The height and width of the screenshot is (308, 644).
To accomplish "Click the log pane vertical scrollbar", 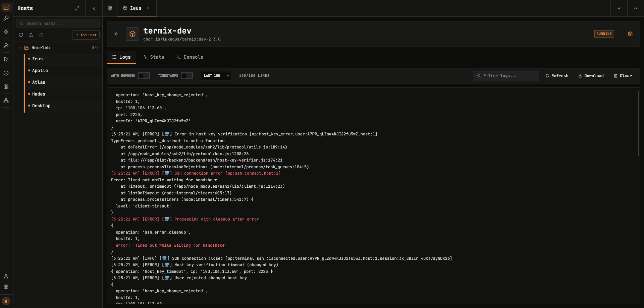I will [x=638, y=124].
